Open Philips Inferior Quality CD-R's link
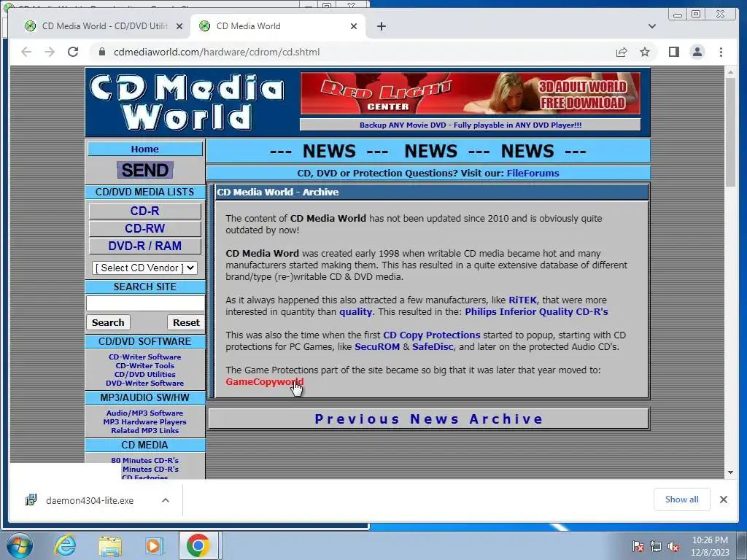Viewport: 747px width, 560px height. point(536,312)
